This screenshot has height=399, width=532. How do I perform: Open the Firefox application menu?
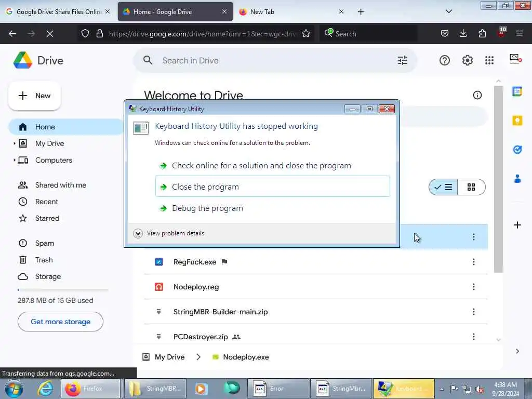point(519,33)
